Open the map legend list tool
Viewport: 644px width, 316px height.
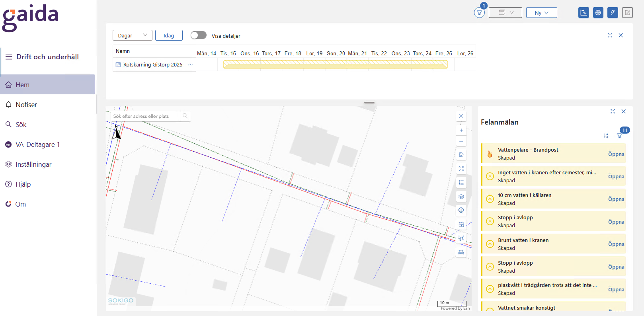coord(461,183)
